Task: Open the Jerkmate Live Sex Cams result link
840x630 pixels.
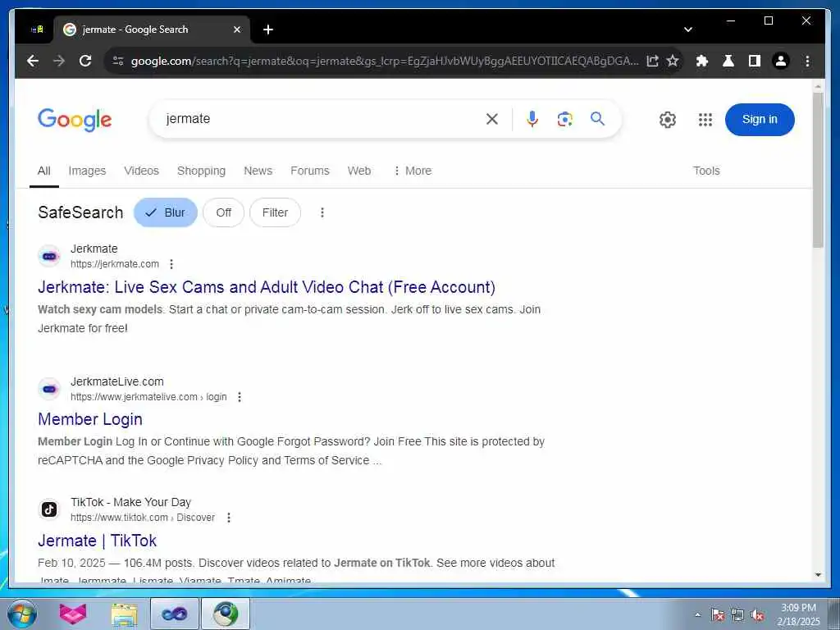Action: (267, 287)
